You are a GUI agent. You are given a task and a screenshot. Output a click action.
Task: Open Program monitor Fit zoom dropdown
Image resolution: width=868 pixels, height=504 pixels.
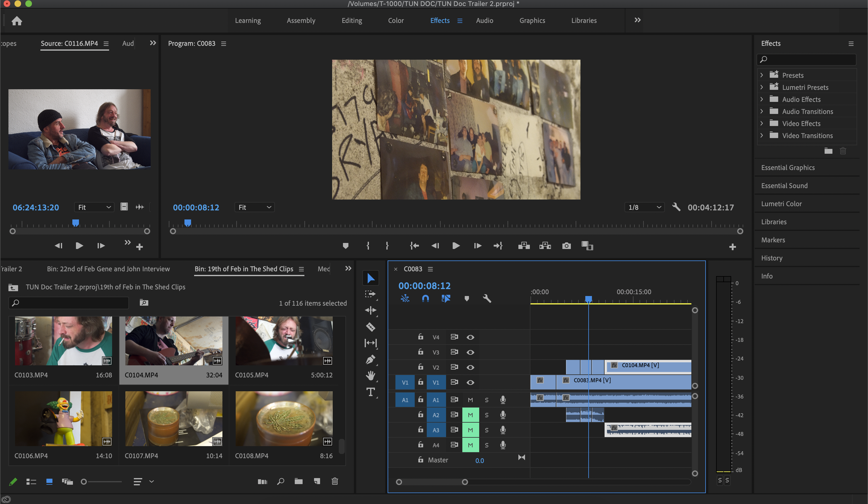pyautogui.click(x=255, y=207)
